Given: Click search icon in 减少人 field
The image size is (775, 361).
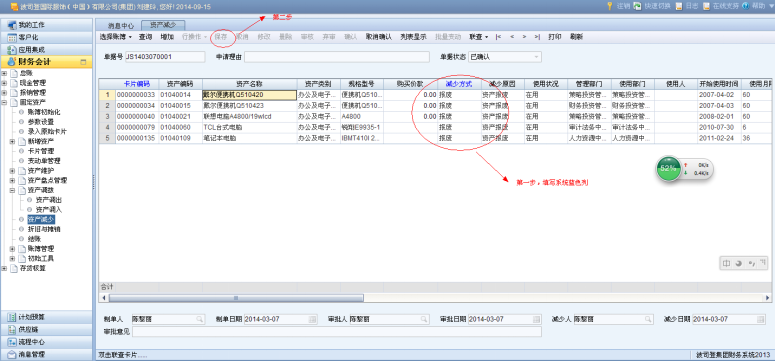Looking at the screenshot, I should click(648, 319).
